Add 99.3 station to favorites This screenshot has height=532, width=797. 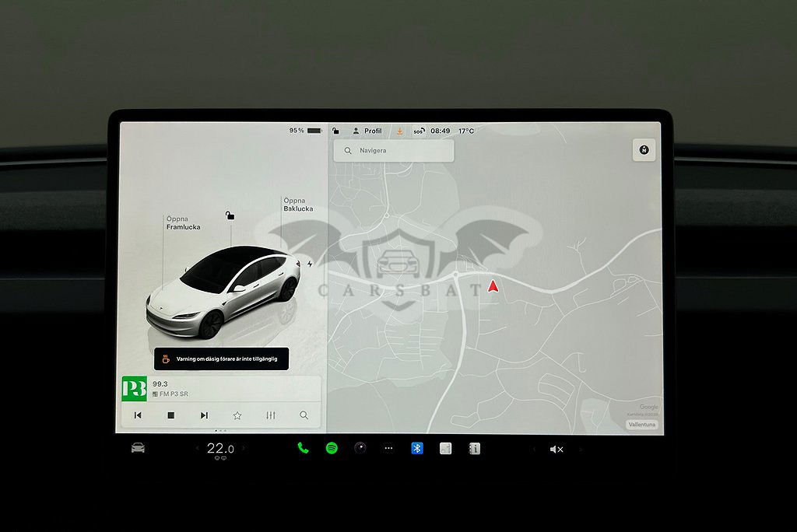(237, 415)
